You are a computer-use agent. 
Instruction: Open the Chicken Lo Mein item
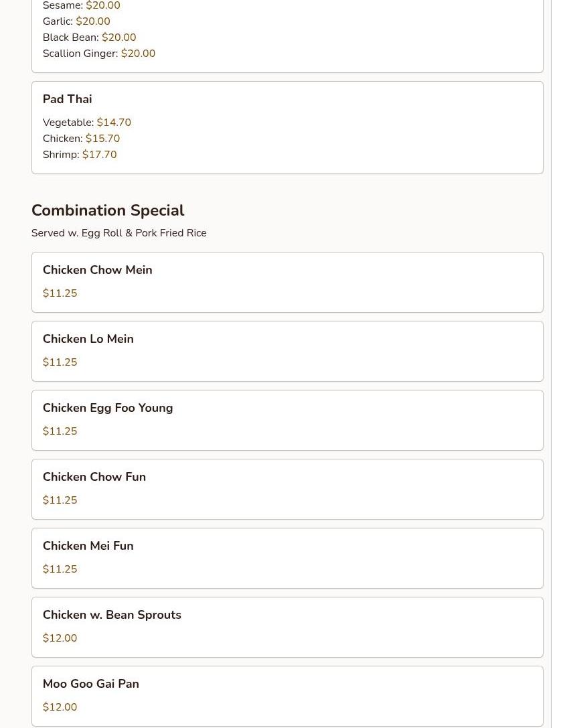(x=88, y=340)
